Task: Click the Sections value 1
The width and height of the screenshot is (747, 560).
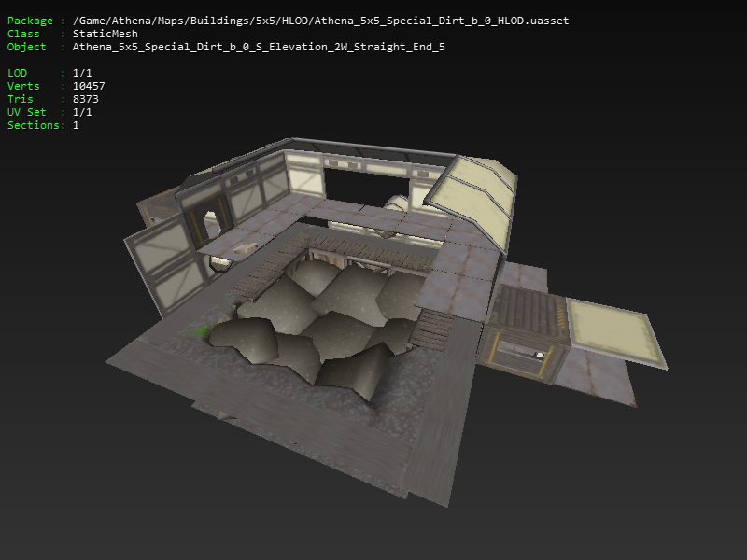Action: pyautogui.click(x=76, y=125)
